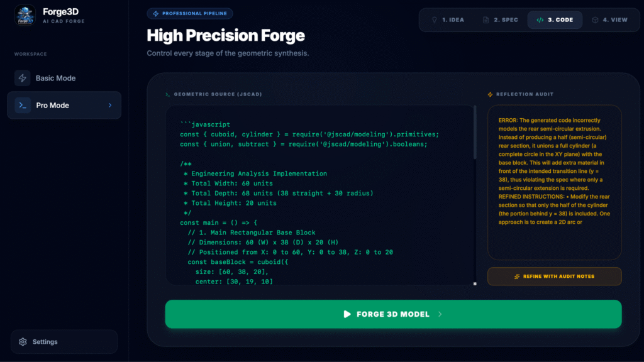
Task: Switch to the 1. Idea tab
Action: [447, 20]
